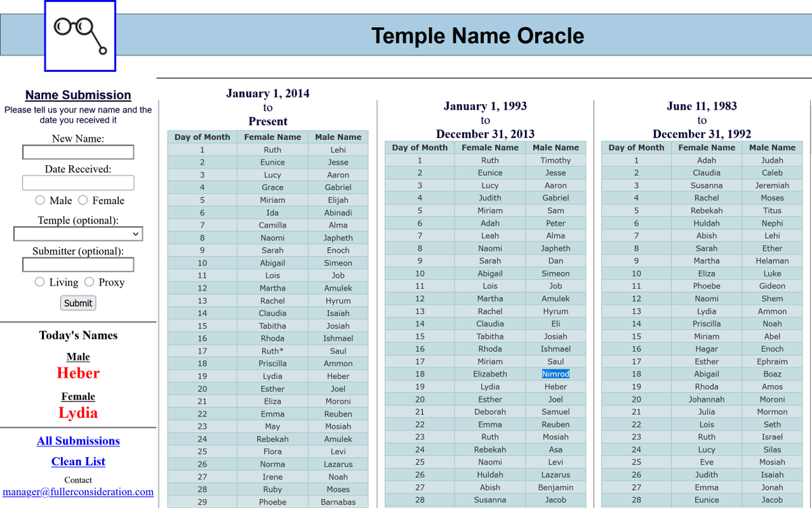Click Mormon male name cell

pos(772,412)
